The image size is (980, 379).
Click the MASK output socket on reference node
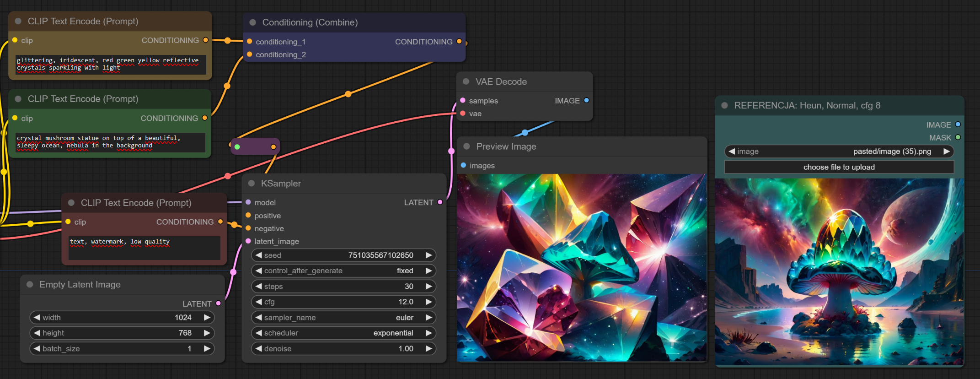[x=958, y=137]
